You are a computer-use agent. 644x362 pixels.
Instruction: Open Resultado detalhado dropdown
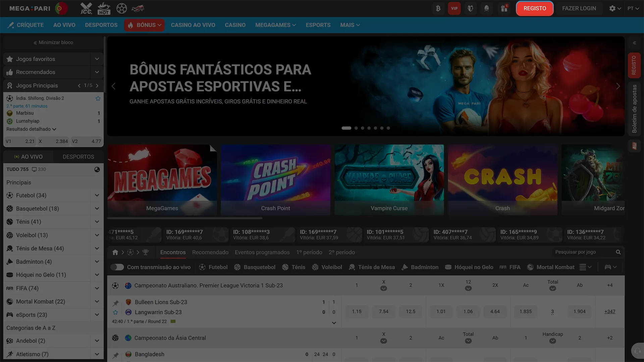[x=31, y=129]
